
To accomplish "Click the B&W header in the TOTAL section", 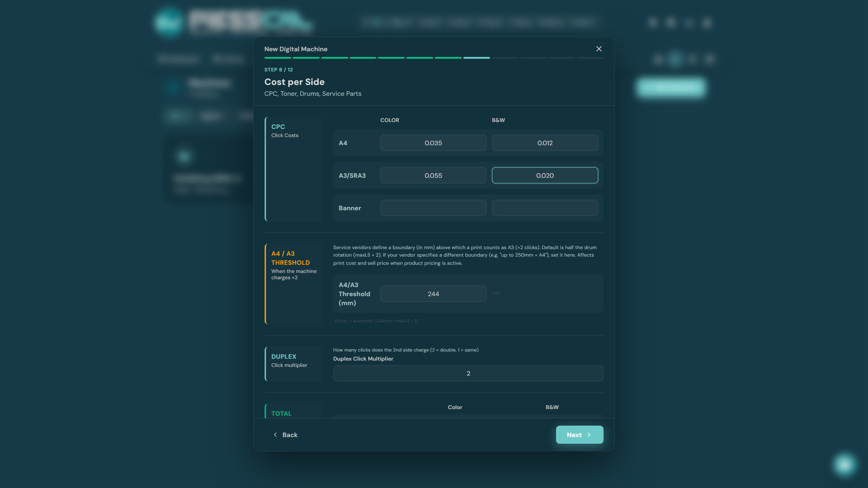I will click(x=552, y=407).
